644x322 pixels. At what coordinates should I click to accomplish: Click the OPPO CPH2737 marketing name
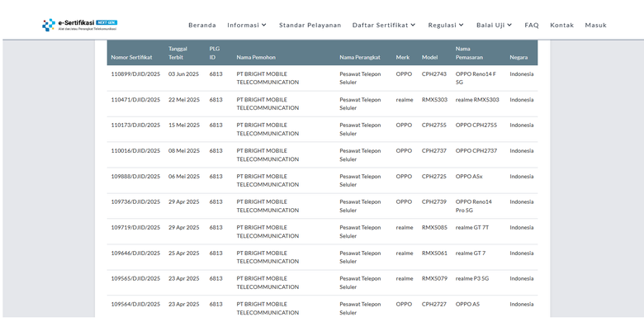point(476,151)
